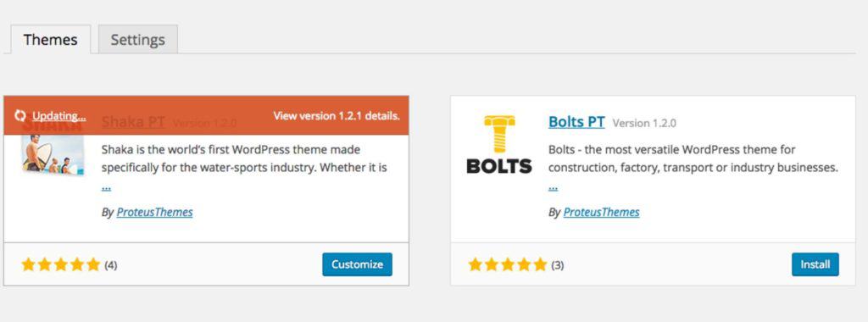This screenshot has width=868, height=322.
Task: Expand the Shaka PT description ellipsis
Action: (x=106, y=187)
